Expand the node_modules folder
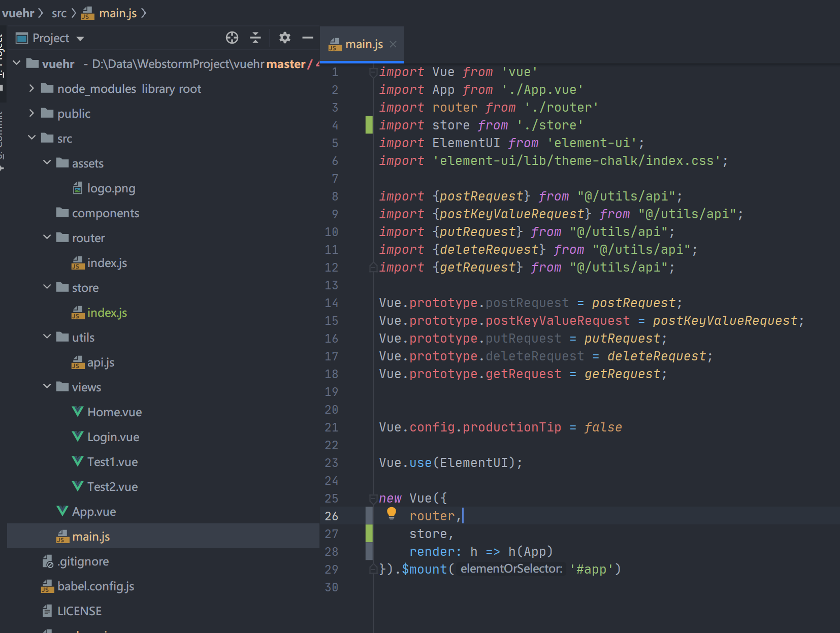Viewport: 840px width, 633px height. pos(31,88)
